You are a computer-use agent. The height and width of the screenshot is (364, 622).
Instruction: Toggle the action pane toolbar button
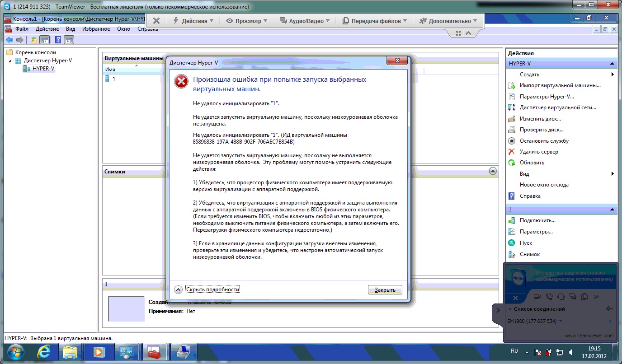click(69, 40)
